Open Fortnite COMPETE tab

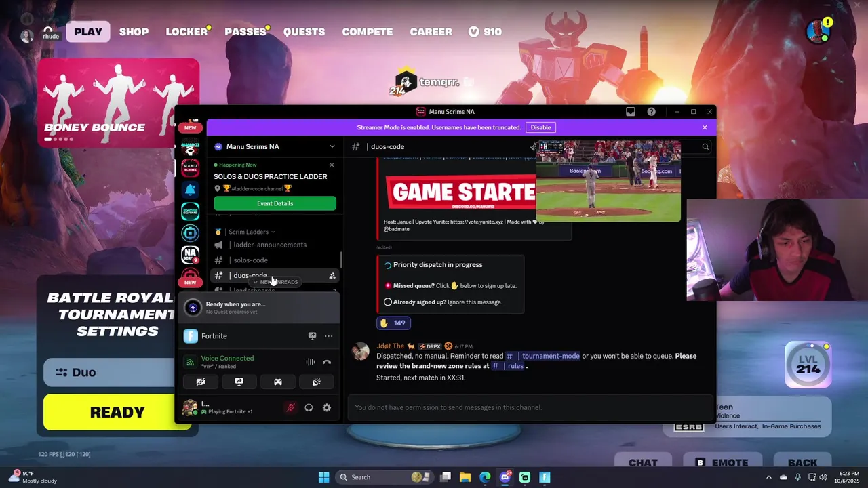tap(368, 32)
